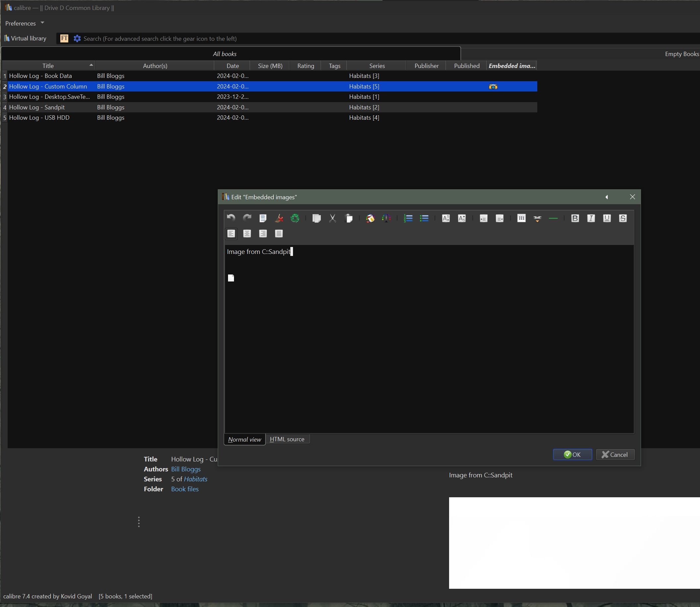The width and height of the screenshot is (700, 607).
Task: Open the Book files folder link
Action: (185, 489)
